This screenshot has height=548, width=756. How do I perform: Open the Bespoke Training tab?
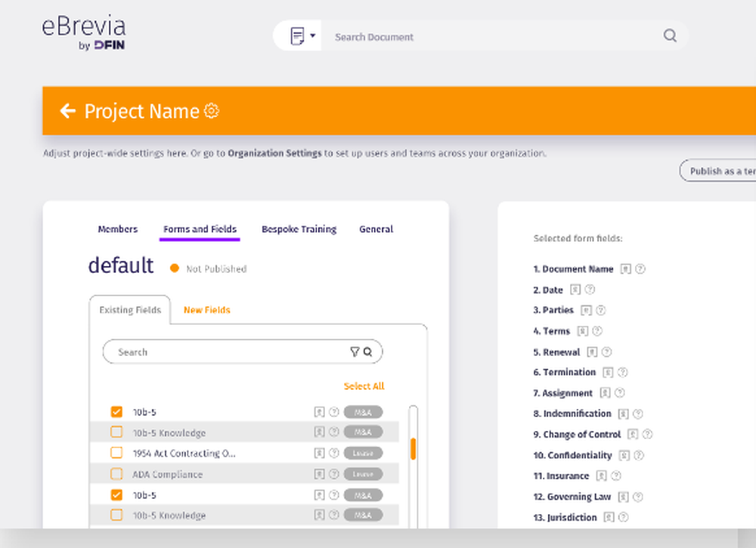tap(299, 229)
